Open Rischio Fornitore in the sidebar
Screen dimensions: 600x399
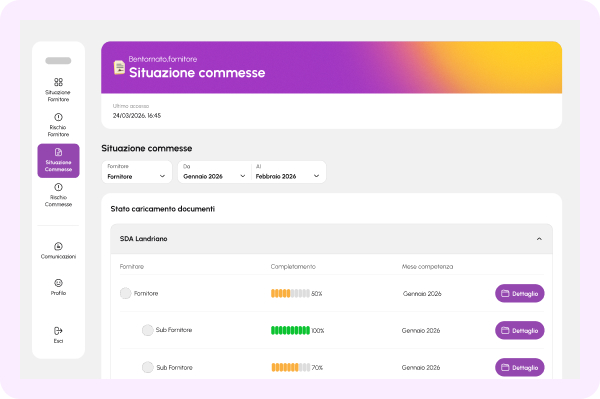coord(58,125)
